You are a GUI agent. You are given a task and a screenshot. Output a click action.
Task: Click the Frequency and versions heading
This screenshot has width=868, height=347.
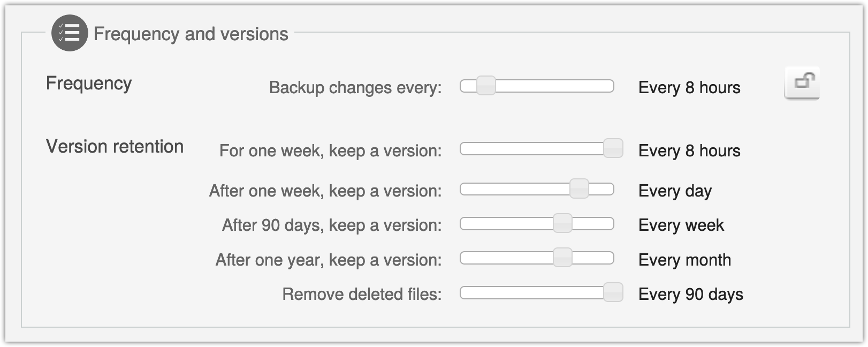(191, 34)
